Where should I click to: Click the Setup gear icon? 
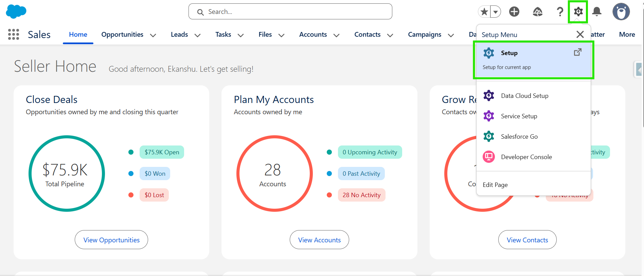click(578, 12)
